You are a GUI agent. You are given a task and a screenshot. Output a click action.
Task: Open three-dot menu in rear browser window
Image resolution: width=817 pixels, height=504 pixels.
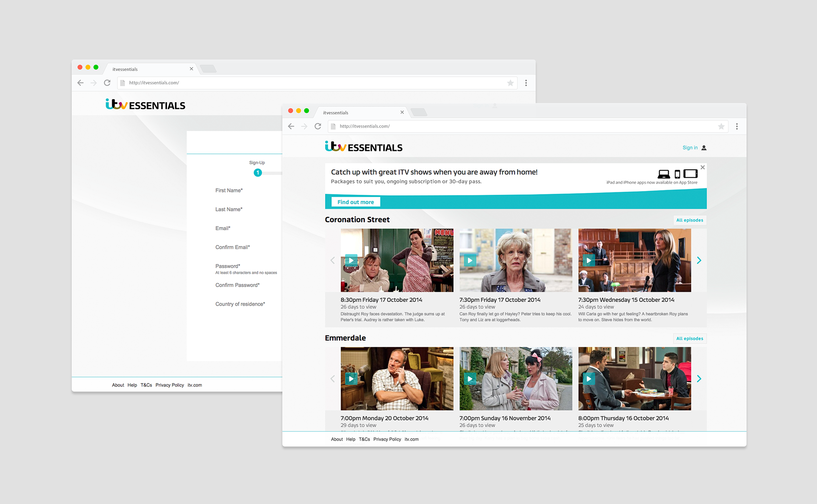tap(526, 83)
